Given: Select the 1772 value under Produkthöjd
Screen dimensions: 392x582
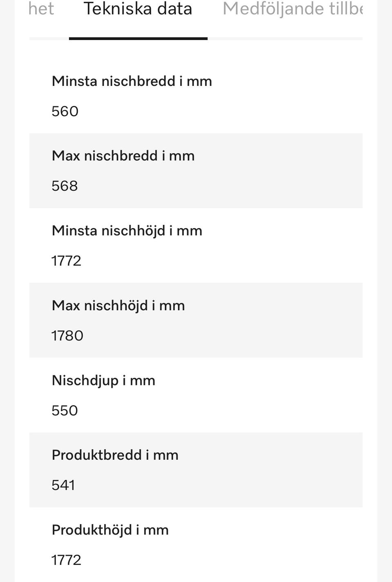Looking at the screenshot, I should pyautogui.click(x=66, y=560).
